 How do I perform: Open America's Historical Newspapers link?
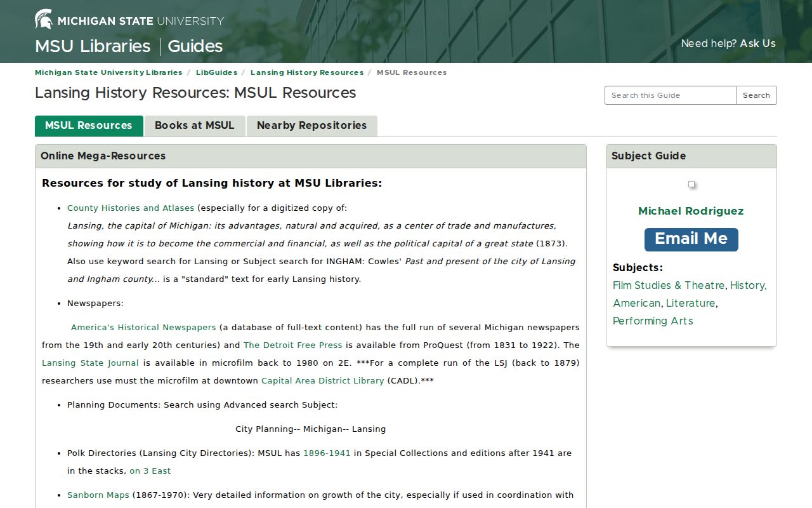click(143, 327)
